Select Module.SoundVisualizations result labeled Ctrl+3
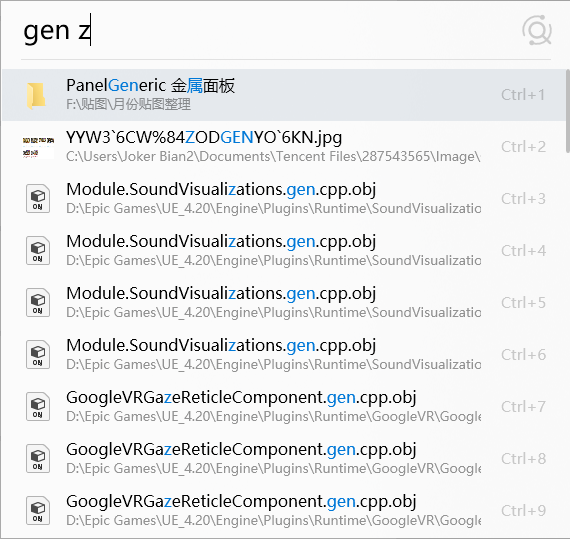 284,199
